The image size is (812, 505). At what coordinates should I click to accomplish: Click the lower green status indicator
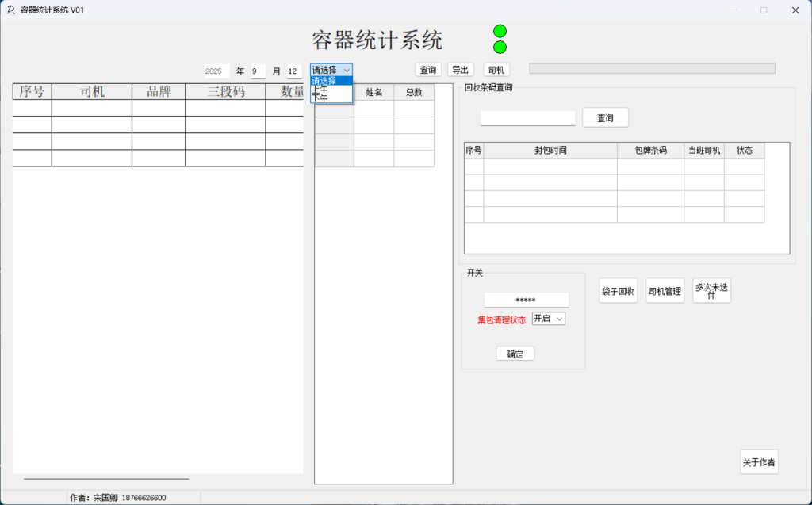coord(500,47)
